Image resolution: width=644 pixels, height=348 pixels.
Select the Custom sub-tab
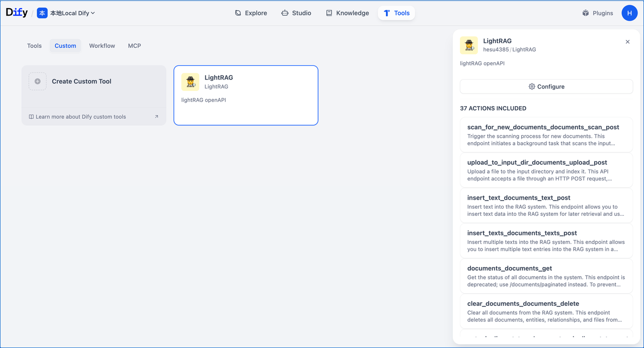tap(65, 46)
